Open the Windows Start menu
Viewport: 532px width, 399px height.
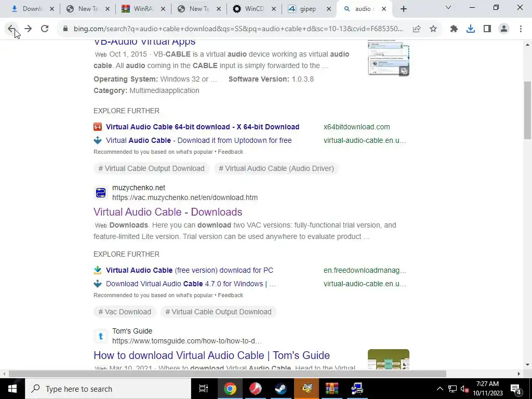click(12, 389)
